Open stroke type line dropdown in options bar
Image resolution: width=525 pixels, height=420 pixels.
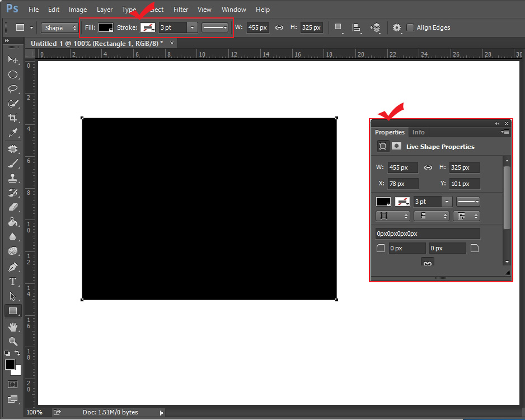pos(214,27)
